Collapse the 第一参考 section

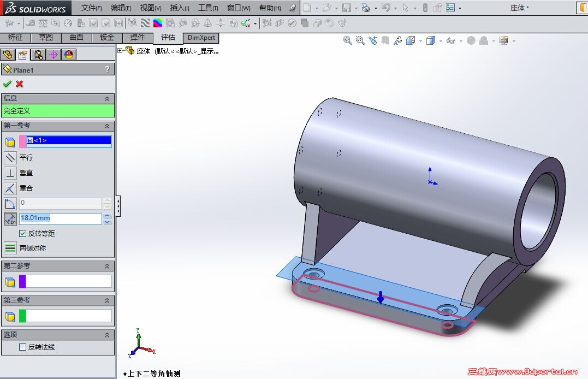107,126
